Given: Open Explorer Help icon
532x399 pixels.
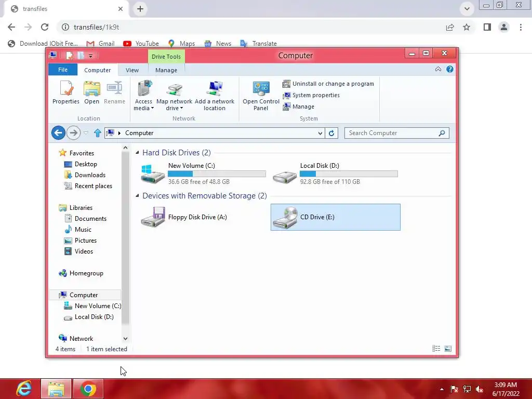Looking at the screenshot, I should (x=449, y=69).
